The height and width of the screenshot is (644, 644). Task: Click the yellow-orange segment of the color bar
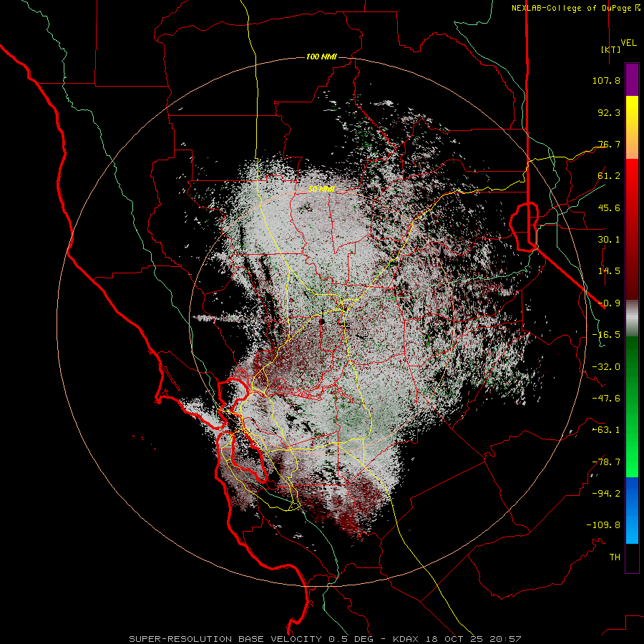click(x=632, y=127)
